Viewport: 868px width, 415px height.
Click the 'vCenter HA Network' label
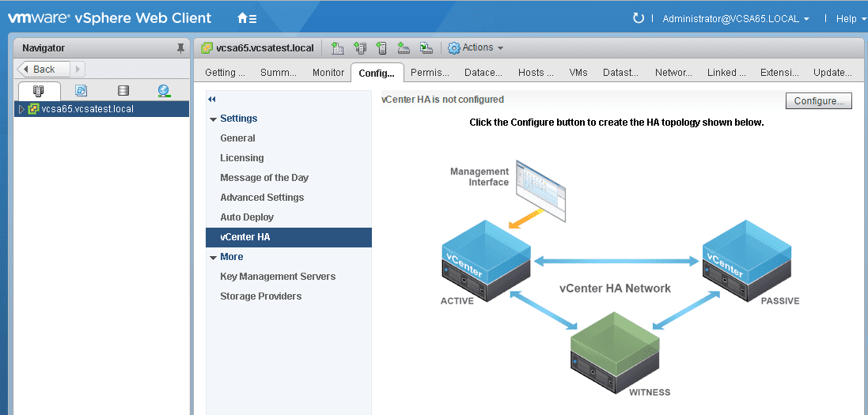pyautogui.click(x=615, y=288)
